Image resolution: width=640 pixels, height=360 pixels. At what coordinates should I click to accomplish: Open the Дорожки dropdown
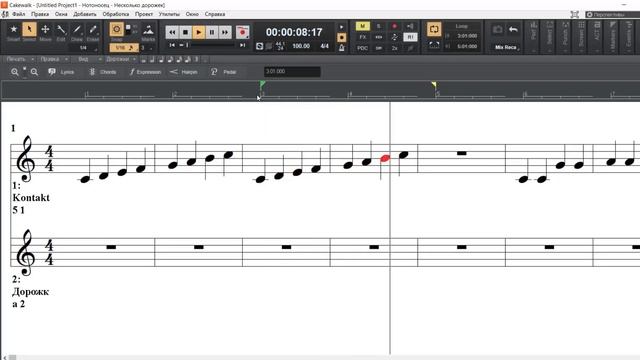click(x=121, y=59)
